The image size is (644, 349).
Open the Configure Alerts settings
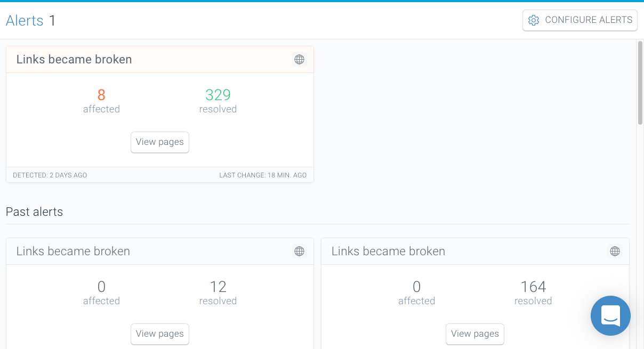click(580, 20)
